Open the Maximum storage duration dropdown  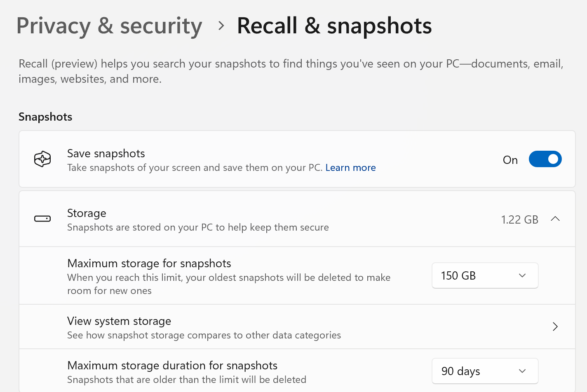[485, 371]
